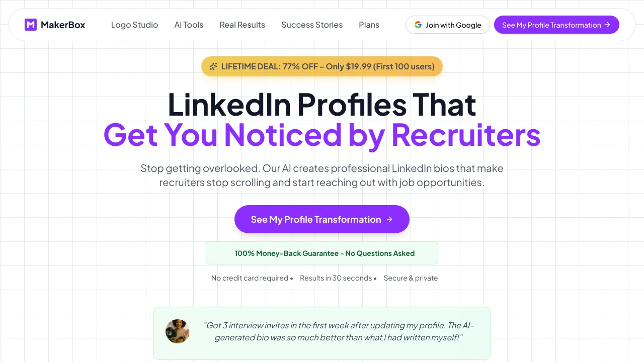This screenshot has height=362, width=644.
Task: Click the 'Secure & private' label
Action: point(411,278)
